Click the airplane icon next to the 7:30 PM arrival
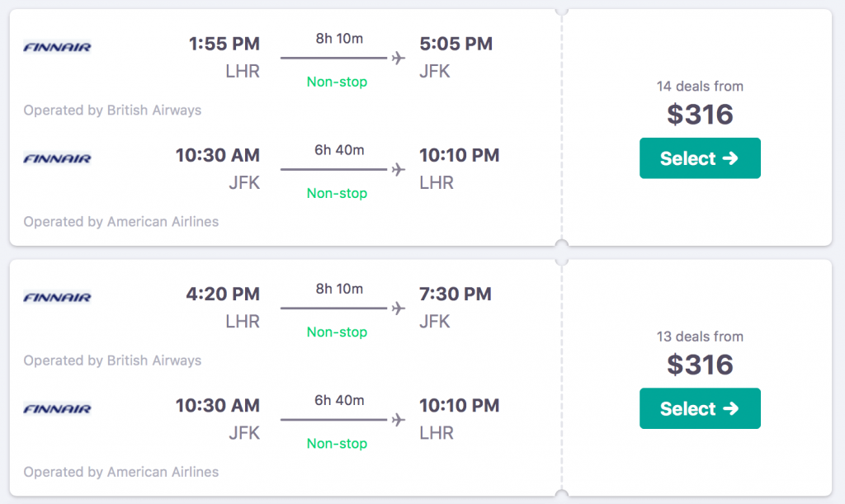The width and height of the screenshot is (845, 504). [x=399, y=309]
